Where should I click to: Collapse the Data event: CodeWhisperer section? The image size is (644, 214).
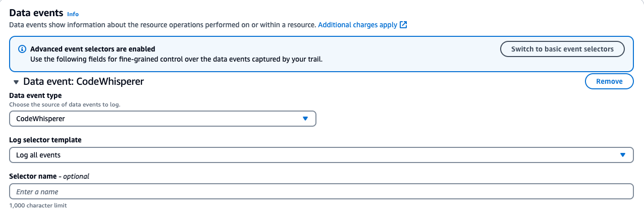point(16,82)
